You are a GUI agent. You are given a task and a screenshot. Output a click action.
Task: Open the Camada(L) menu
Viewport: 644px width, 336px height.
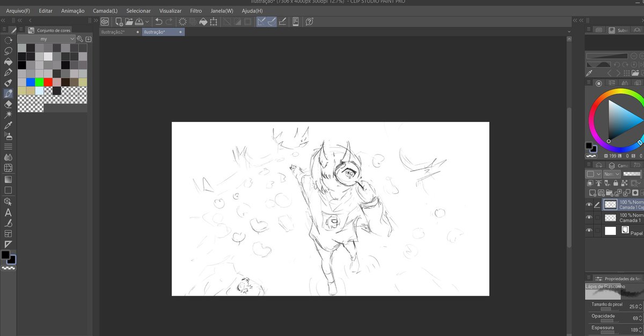(105, 11)
